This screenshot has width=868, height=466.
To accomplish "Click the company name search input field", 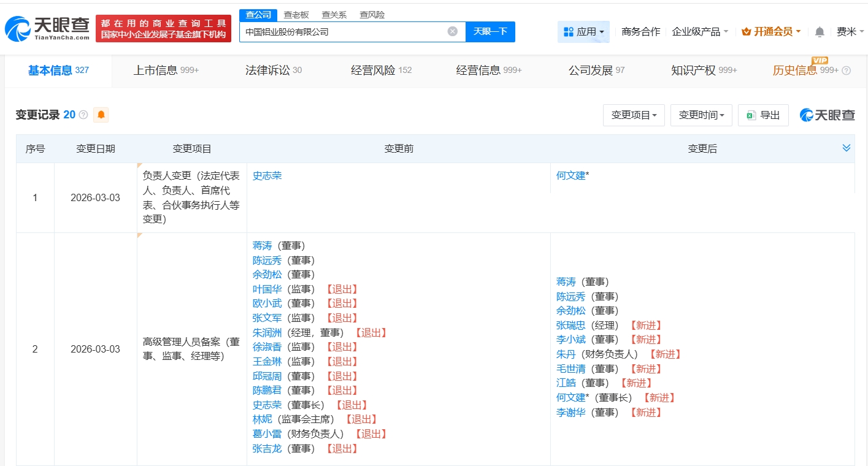I will coord(344,31).
